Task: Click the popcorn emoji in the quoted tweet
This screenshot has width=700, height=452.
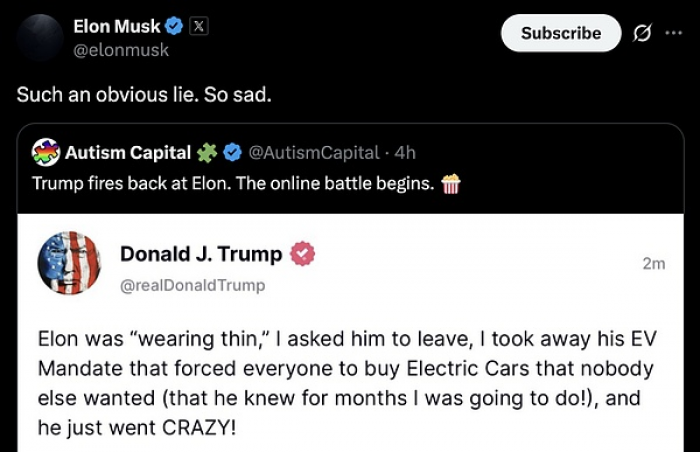Action: 450,184
